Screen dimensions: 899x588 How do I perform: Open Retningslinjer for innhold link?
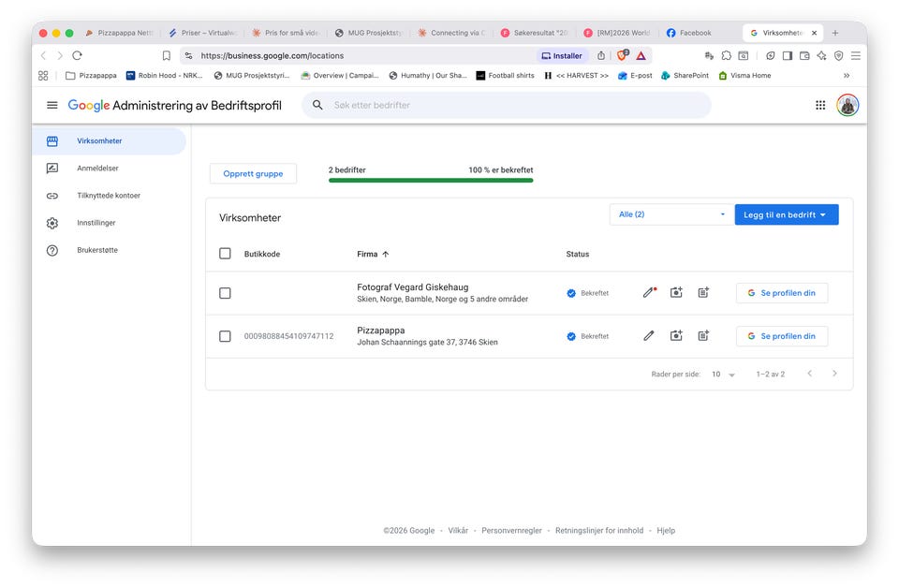599,530
